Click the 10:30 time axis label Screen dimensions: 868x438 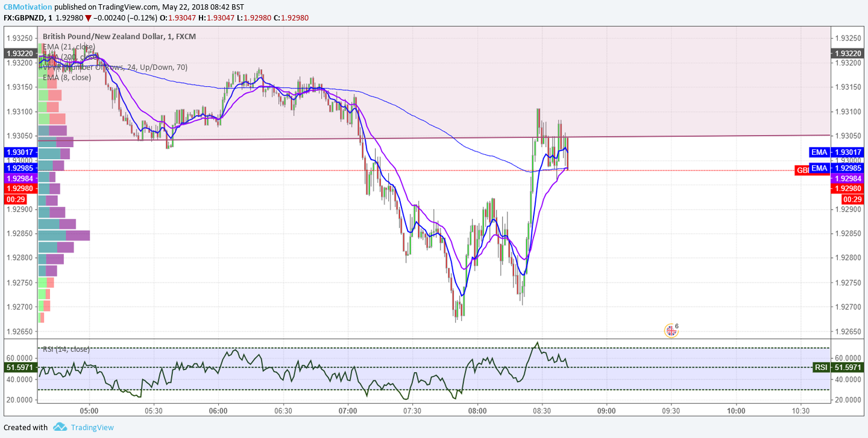(800, 411)
